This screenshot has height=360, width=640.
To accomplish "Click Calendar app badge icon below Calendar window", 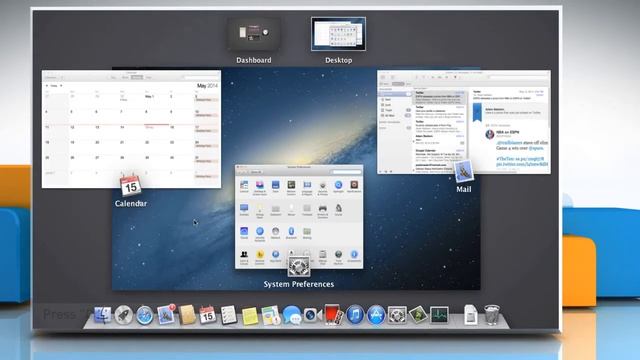I will (131, 186).
